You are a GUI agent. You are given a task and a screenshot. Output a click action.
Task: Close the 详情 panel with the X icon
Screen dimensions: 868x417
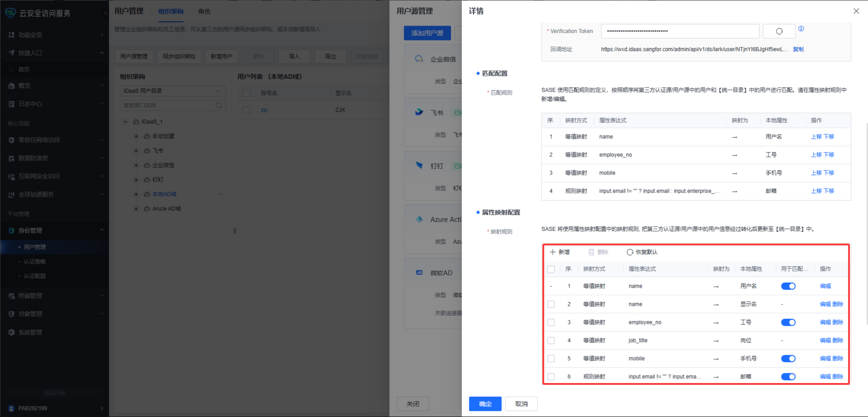coord(856,11)
